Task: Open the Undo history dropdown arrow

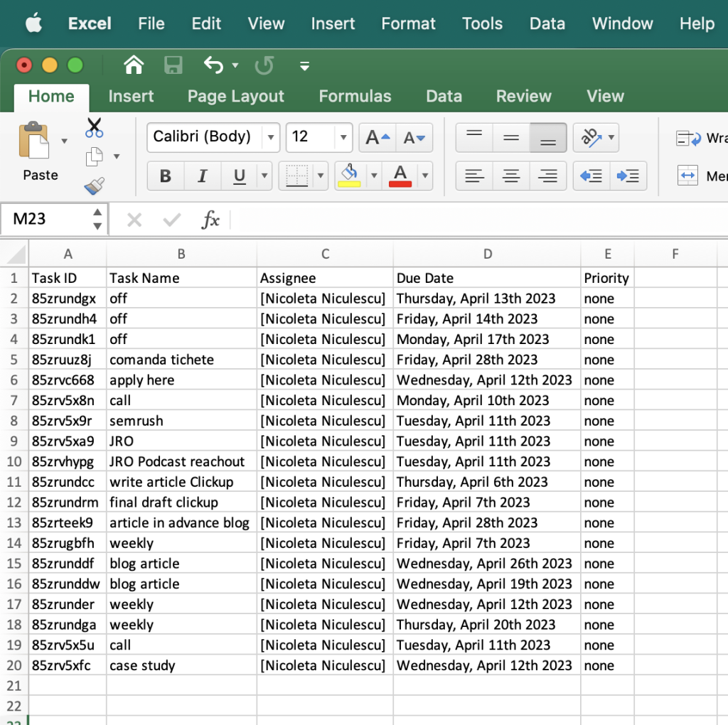Action: click(235, 65)
